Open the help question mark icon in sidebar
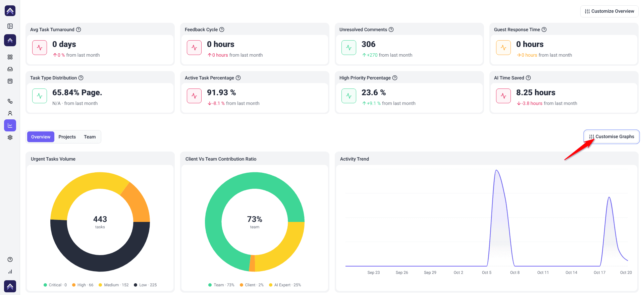644x295 pixels. coord(10,259)
